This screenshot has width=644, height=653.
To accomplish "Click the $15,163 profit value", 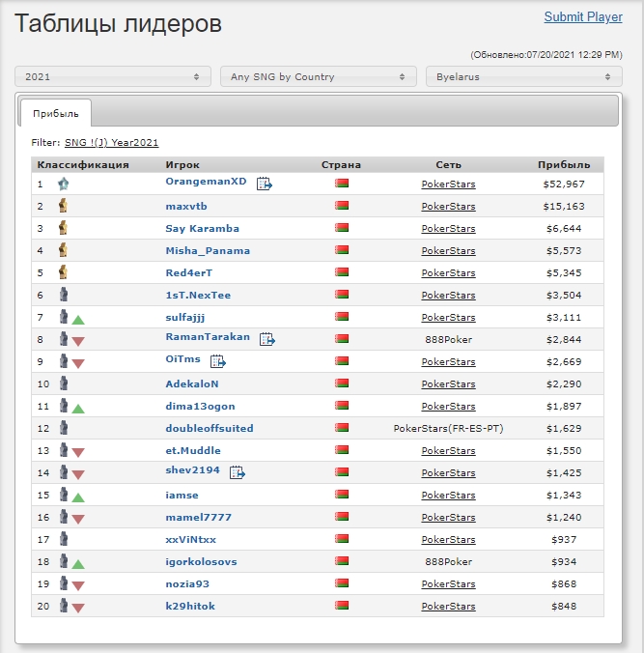I will pos(564,206).
